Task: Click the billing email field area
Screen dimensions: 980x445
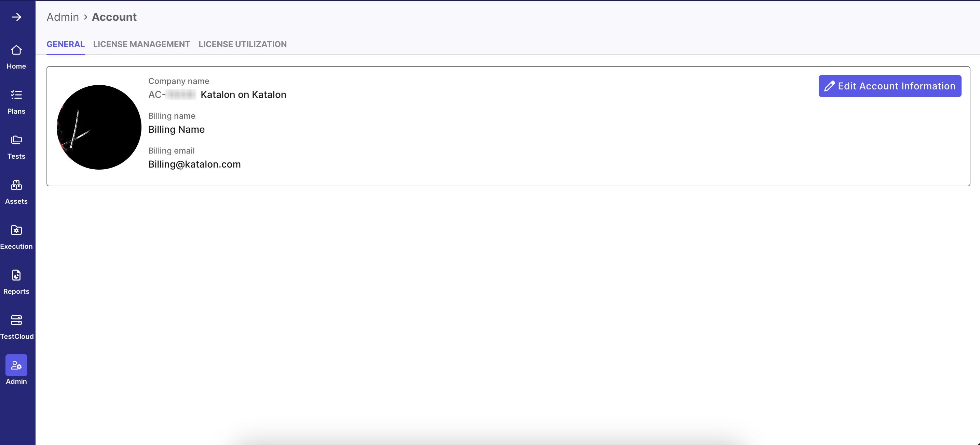Action: (194, 157)
